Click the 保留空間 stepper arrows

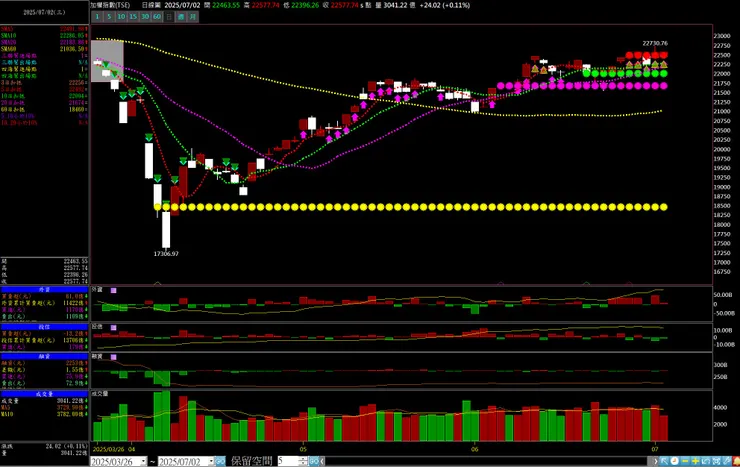point(304,461)
